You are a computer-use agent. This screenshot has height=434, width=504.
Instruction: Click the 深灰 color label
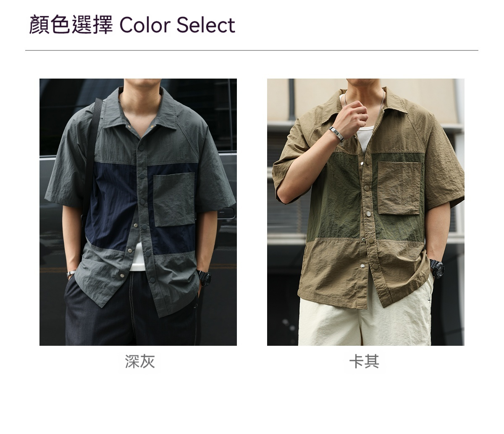tap(140, 361)
